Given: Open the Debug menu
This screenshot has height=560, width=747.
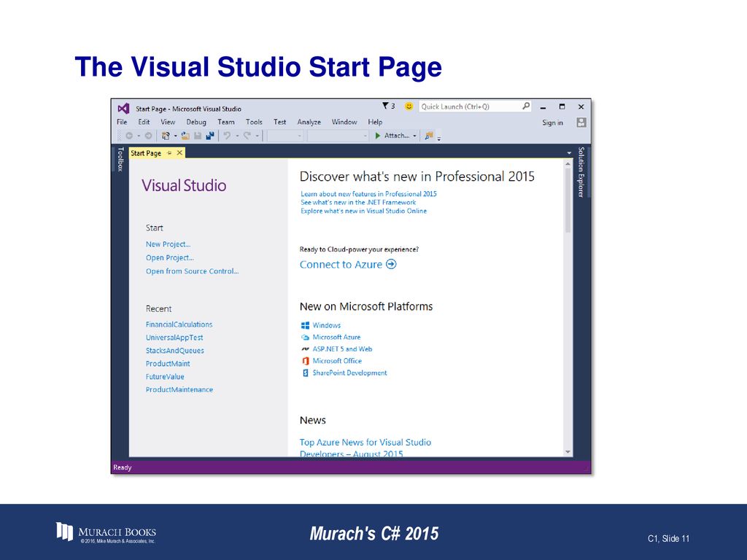Looking at the screenshot, I should point(196,122).
